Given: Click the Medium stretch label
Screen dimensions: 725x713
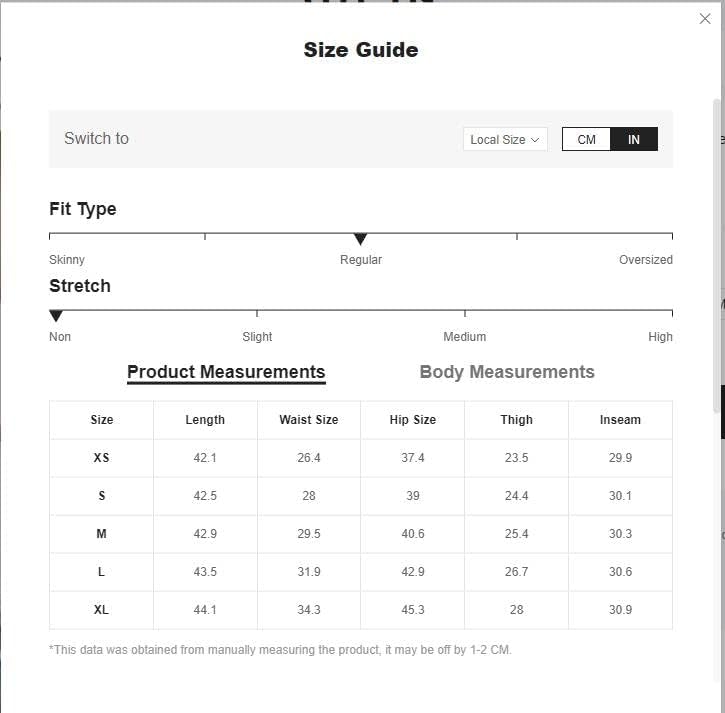Looking at the screenshot, I should click(x=465, y=337).
